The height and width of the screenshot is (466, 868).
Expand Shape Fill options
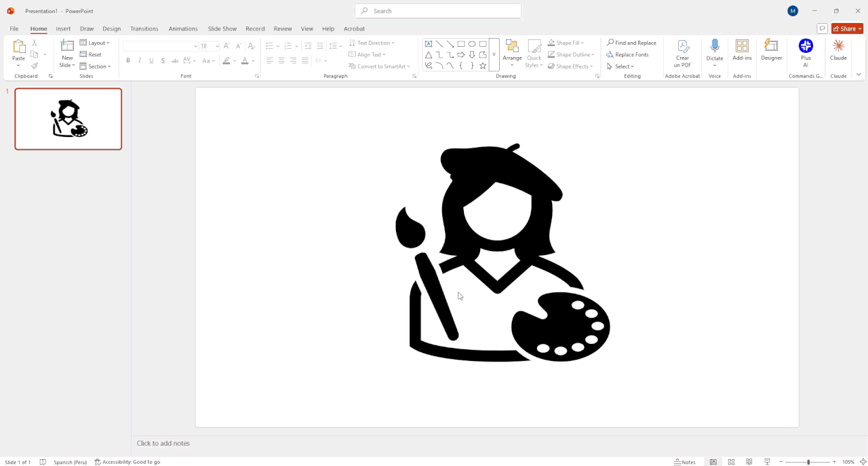pos(566,43)
